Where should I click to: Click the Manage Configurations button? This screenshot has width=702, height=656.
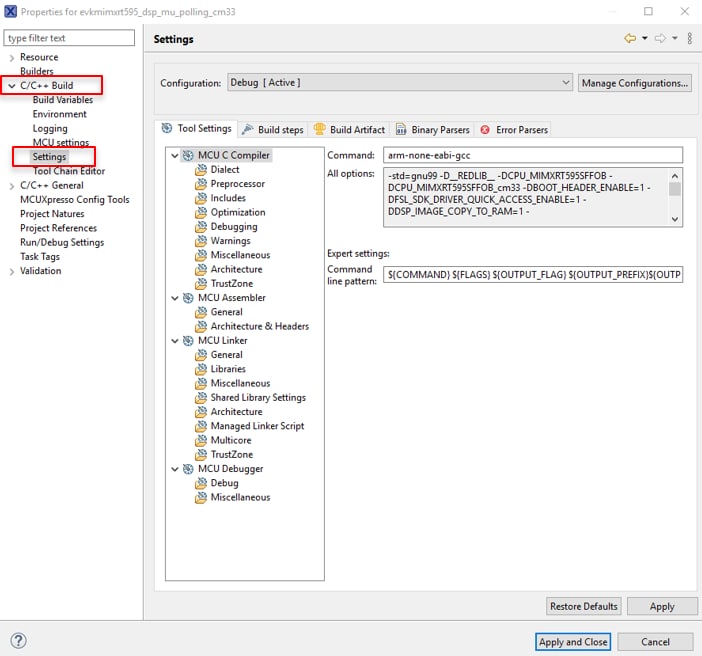tap(634, 83)
